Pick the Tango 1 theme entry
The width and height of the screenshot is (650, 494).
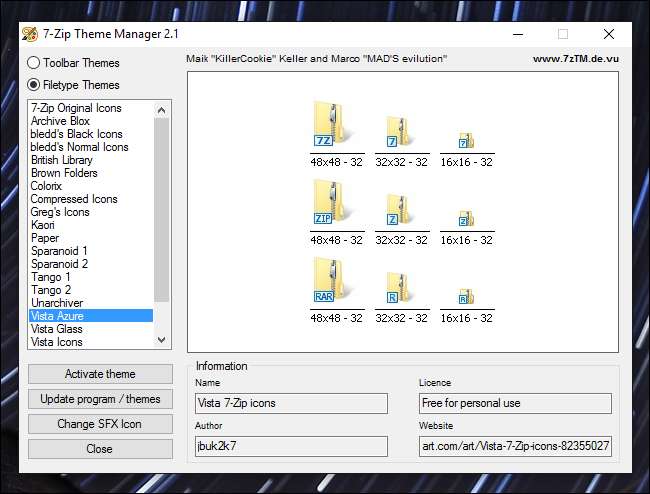pos(51,277)
